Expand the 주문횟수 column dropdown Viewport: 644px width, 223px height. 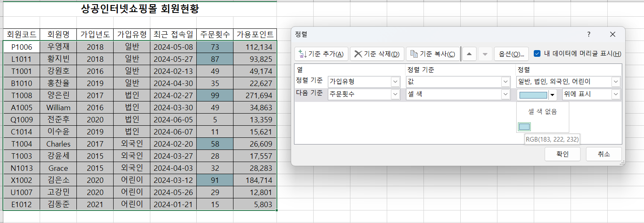click(395, 94)
